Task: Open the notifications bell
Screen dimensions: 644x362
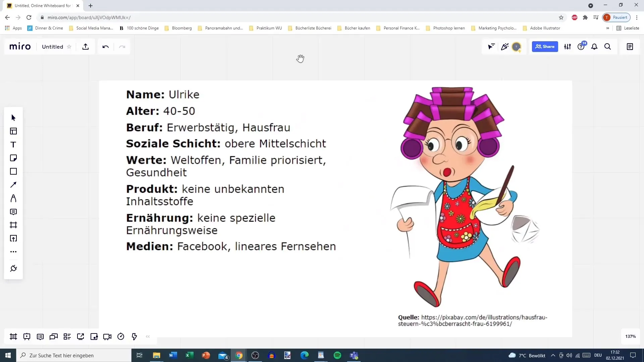Action: pos(594,47)
